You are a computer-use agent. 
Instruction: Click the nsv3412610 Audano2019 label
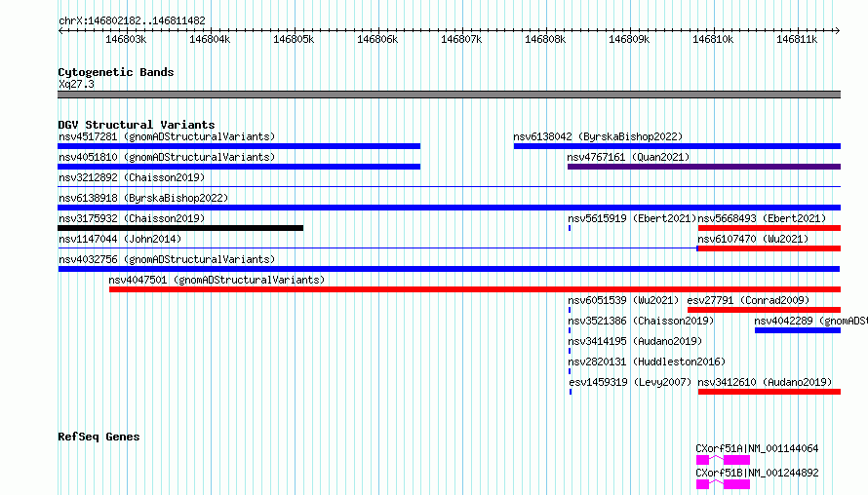coord(765,382)
